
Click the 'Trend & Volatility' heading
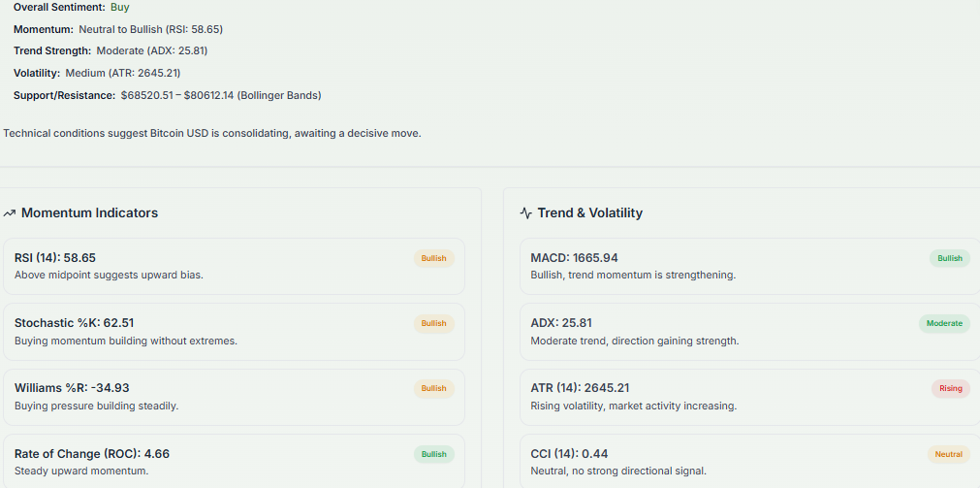coord(590,212)
